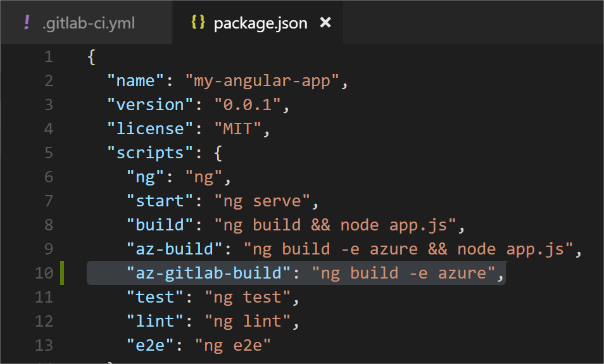Viewport: 604px width, 364px height.
Task: Click line number 1 in gutter
Action: (x=49, y=57)
